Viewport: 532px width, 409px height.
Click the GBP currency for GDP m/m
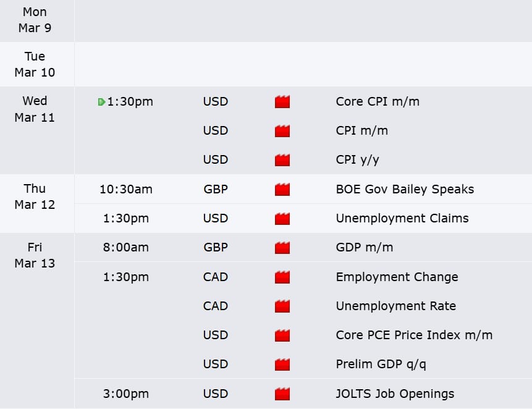[216, 248]
